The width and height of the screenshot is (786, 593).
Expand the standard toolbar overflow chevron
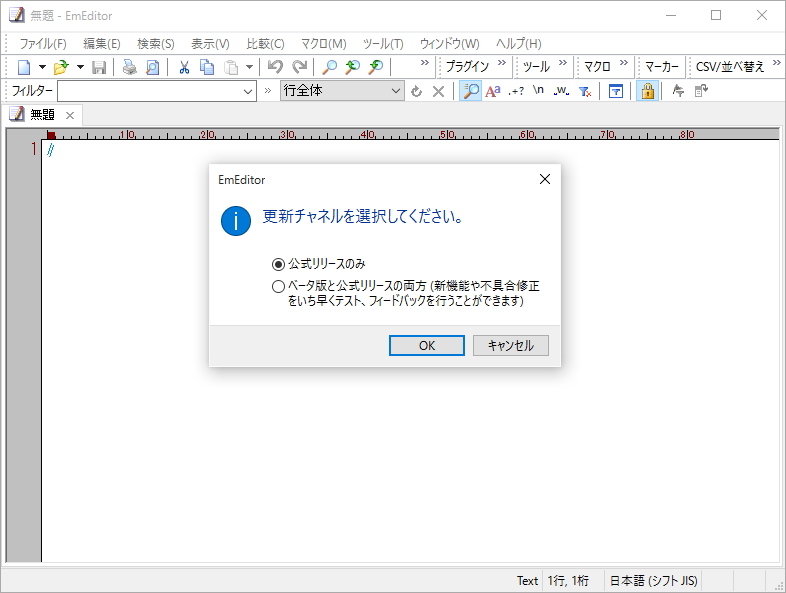(x=425, y=63)
